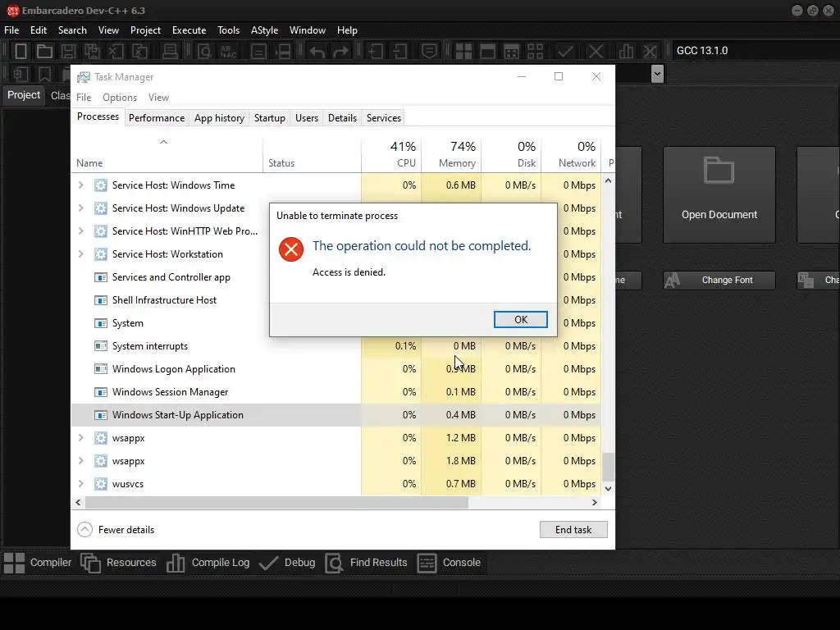
Task: Click the Print icon in Dev-C++ toolbar
Action: click(170, 51)
